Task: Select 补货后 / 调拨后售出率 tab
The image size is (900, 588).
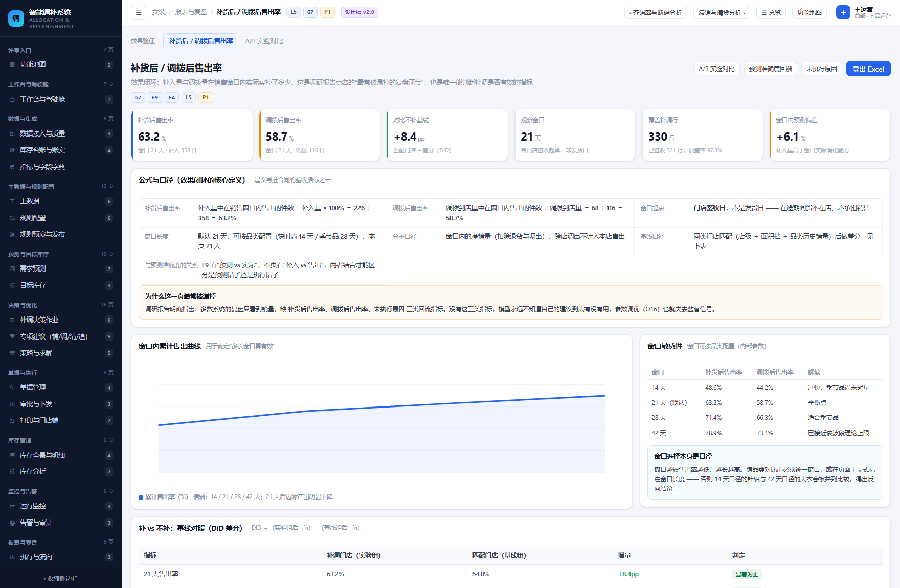Action: 200,41
